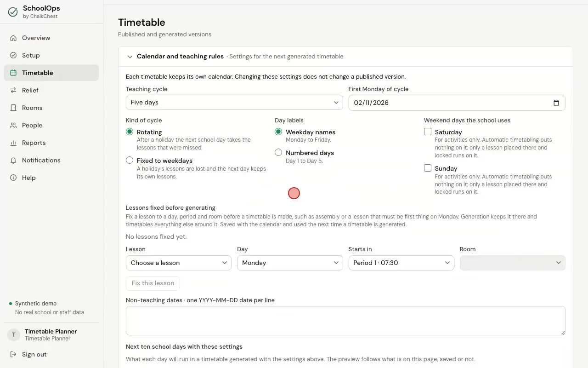Click the SchoolOps checkmark logo icon
The height and width of the screenshot is (368, 588).
tap(13, 12)
